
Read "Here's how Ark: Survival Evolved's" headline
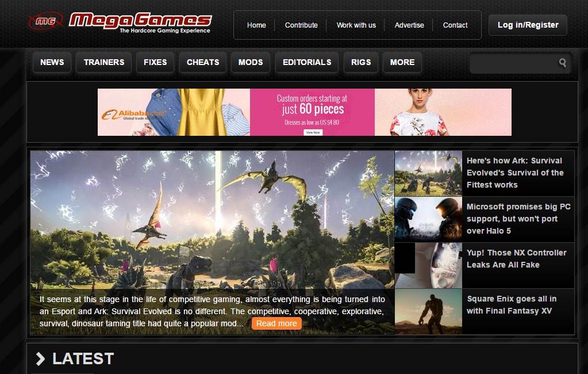(515, 173)
